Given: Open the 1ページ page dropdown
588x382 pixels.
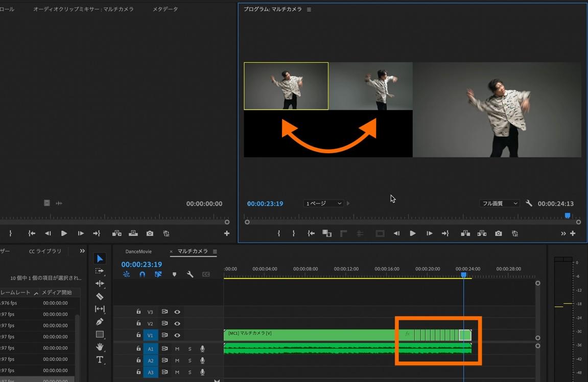Looking at the screenshot, I should pyautogui.click(x=323, y=203).
